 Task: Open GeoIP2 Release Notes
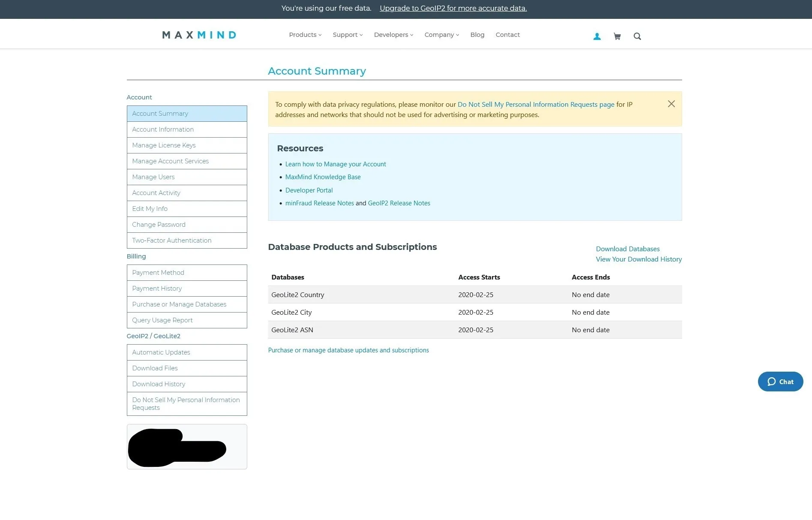pyautogui.click(x=399, y=203)
